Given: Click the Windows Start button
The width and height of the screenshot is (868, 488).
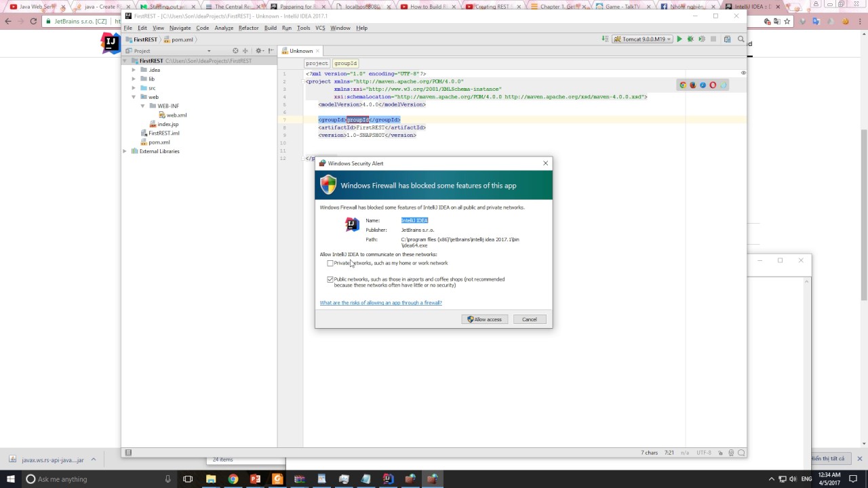Looking at the screenshot, I should (x=9, y=479).
